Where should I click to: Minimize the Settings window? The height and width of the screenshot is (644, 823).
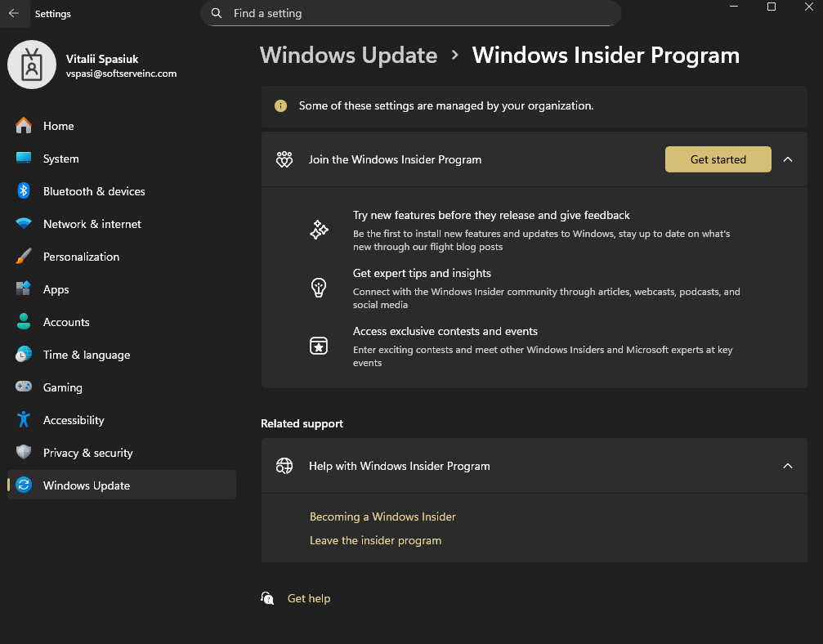coord(734,7)
